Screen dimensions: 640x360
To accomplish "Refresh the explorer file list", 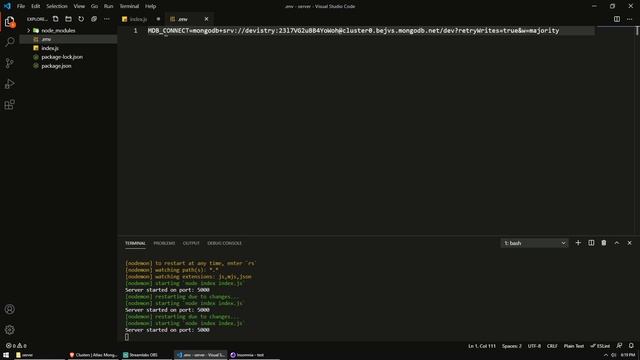I will tap(81, 19).
